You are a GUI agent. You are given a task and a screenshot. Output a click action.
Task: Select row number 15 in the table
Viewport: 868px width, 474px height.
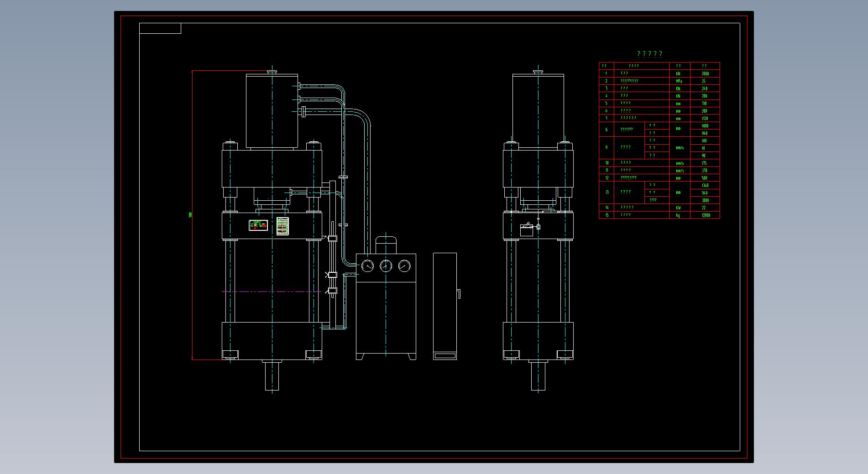tap(607, 215)
